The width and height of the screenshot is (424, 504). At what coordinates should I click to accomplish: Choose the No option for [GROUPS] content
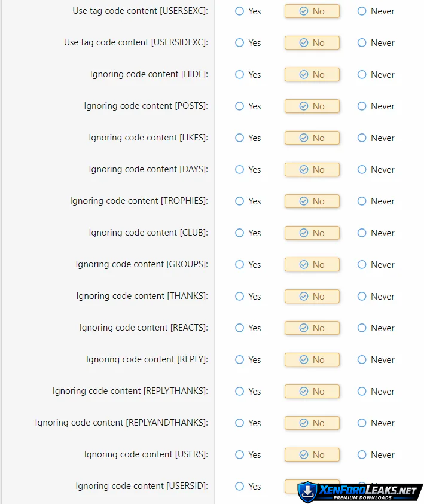coord(312,265)
